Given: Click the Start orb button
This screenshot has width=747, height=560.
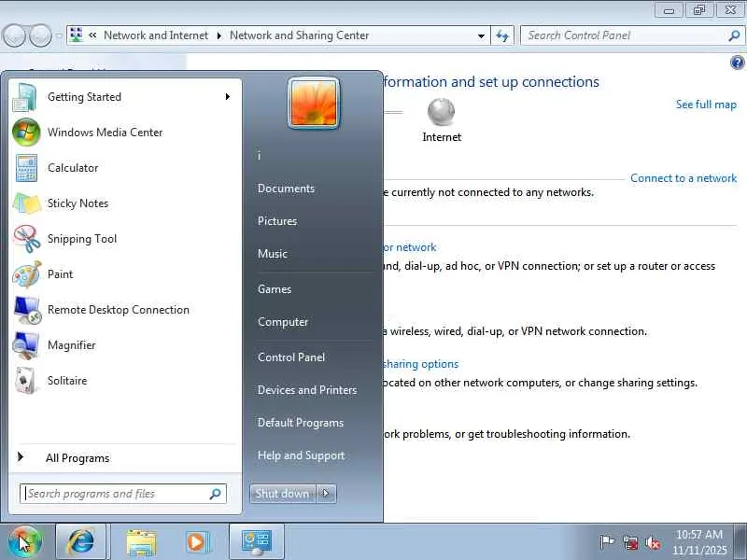Looking at the screenshot, I should pyautogui.click(x=25, y=541).
